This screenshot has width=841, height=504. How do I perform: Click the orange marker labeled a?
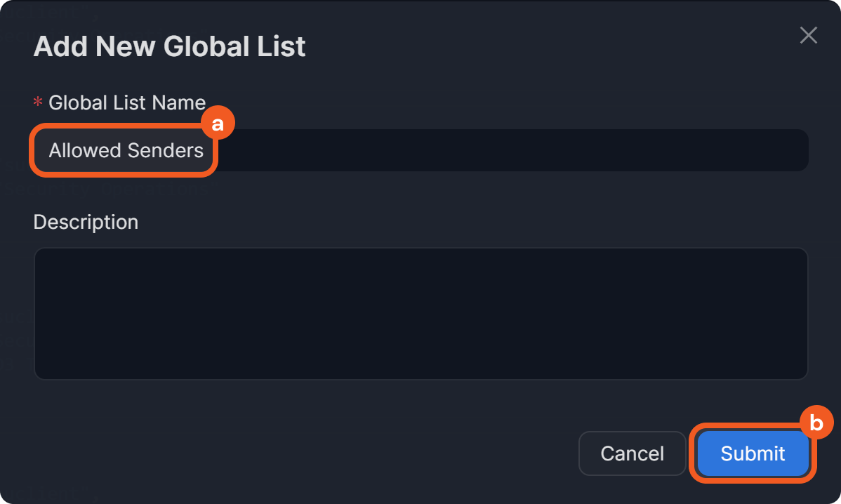[218, 122]
